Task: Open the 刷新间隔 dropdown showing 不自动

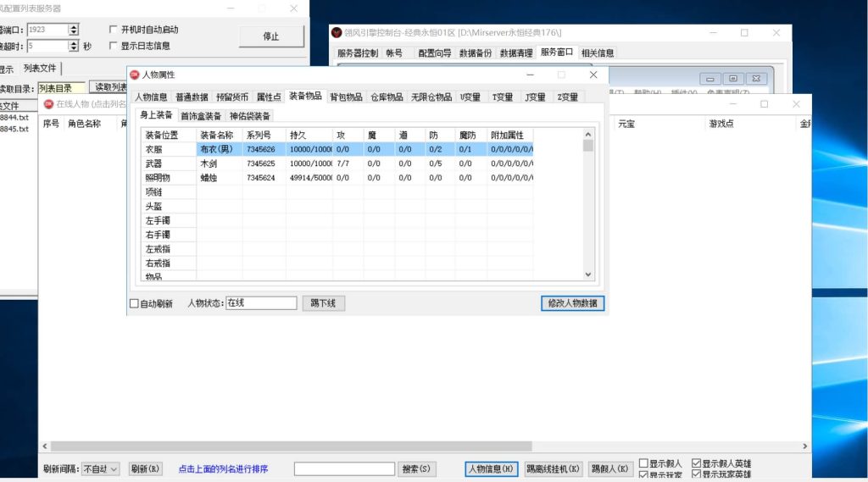Action: 100,468
